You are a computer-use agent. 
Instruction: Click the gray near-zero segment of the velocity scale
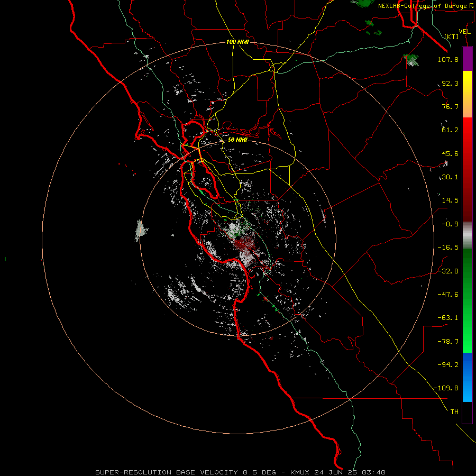click(x=467, y=235)
